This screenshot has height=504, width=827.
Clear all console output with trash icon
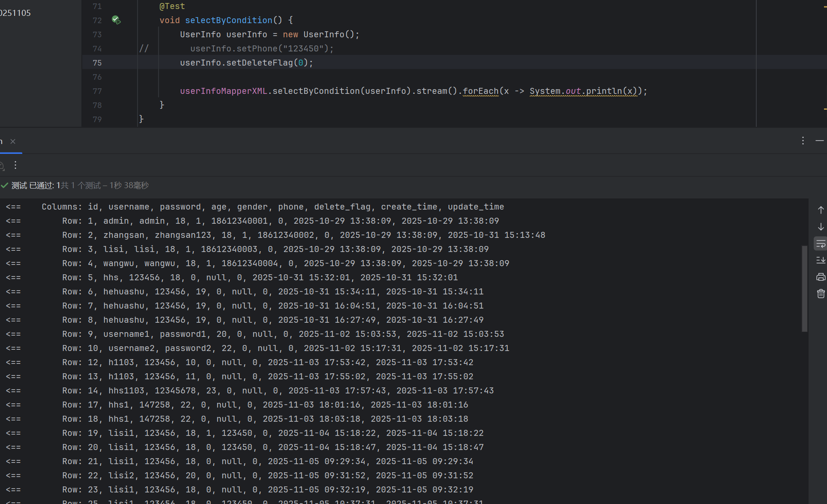(x=821, y=294)
